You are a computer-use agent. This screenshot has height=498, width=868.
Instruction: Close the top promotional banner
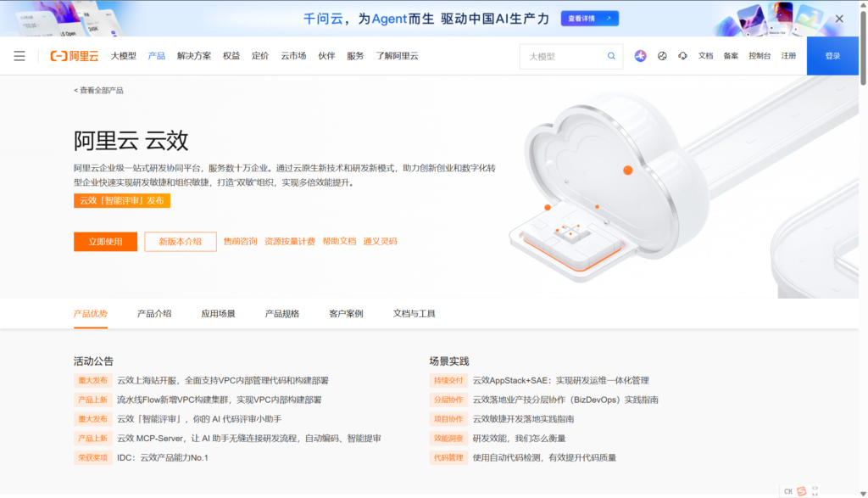click(x=839, y=19)
